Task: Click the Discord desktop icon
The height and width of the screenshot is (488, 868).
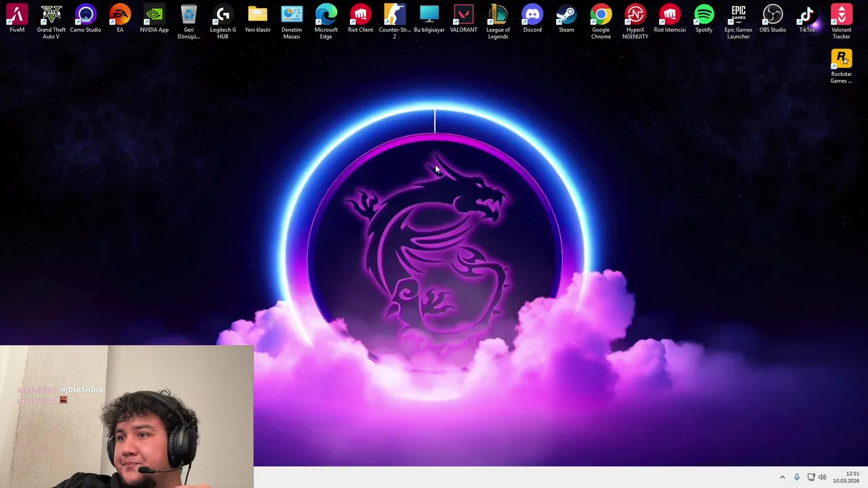Action: 532,19
